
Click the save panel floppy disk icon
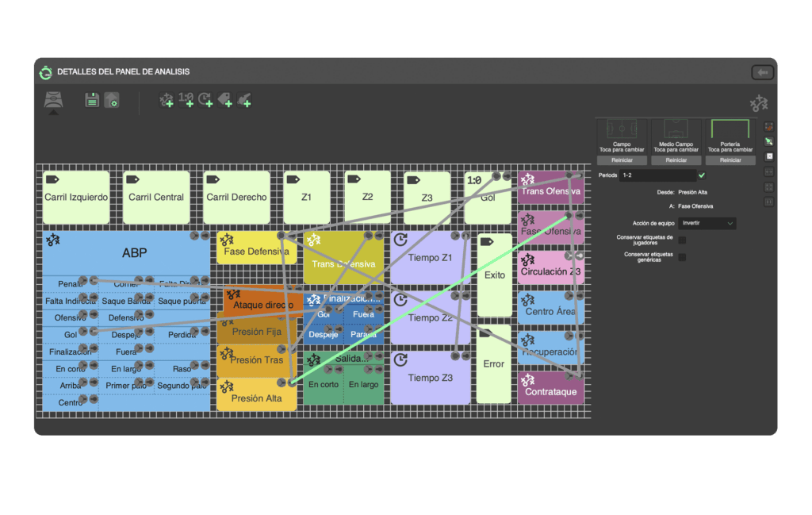[x=92, y=100]
